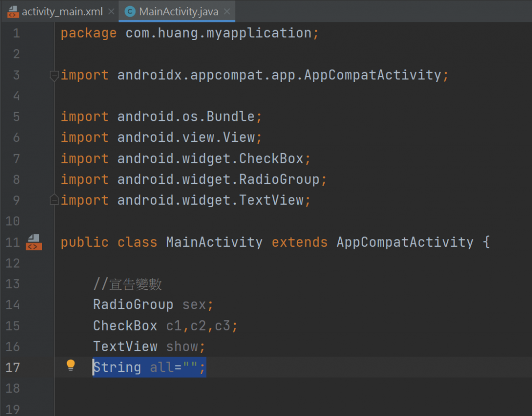Click the Java class icon on MainActivity.java tab

130,11
